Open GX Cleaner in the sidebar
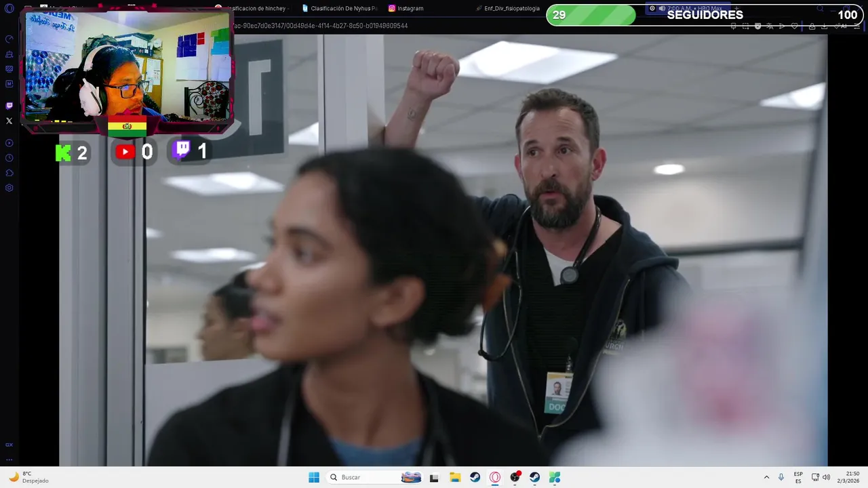Viewport: 868px width, 488px height. point(9,54)
